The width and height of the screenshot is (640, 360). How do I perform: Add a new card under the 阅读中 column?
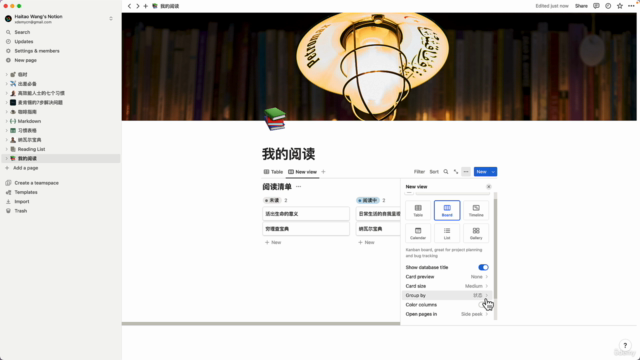(366, 242)
